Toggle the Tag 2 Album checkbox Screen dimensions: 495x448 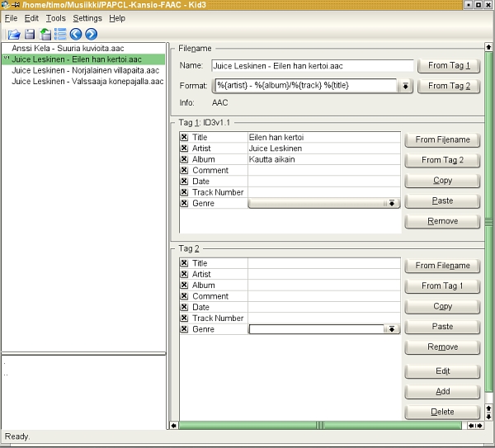[184, 285]
